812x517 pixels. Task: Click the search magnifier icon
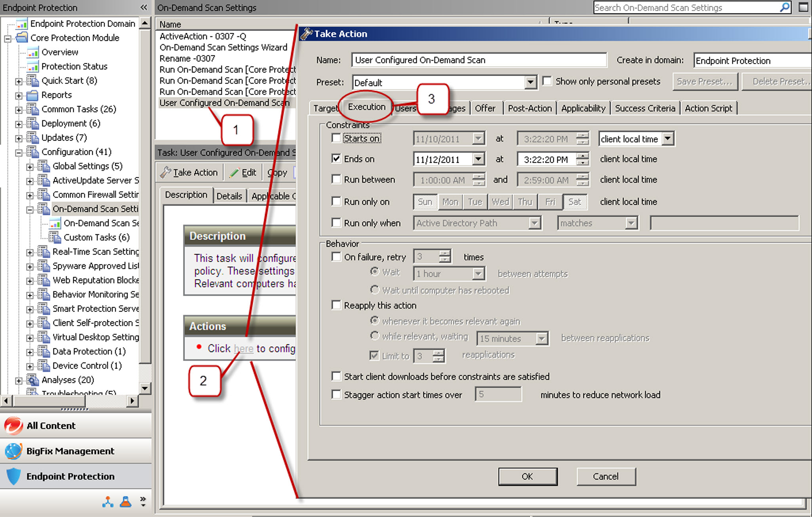point(784,7)
